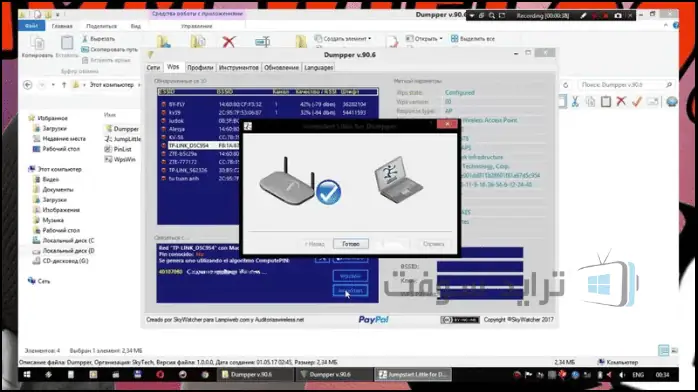Select the BY-FLY network row
The height and width of the screenshot is (392, 698).
(x=268, y=104)
